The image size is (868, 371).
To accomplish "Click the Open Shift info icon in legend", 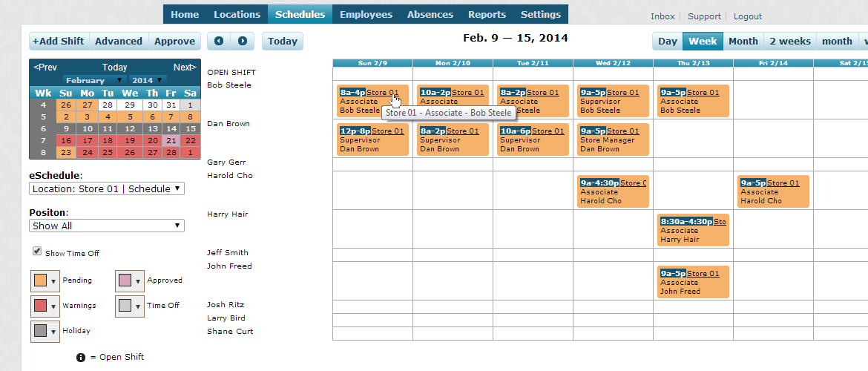I will coord(81,358).
